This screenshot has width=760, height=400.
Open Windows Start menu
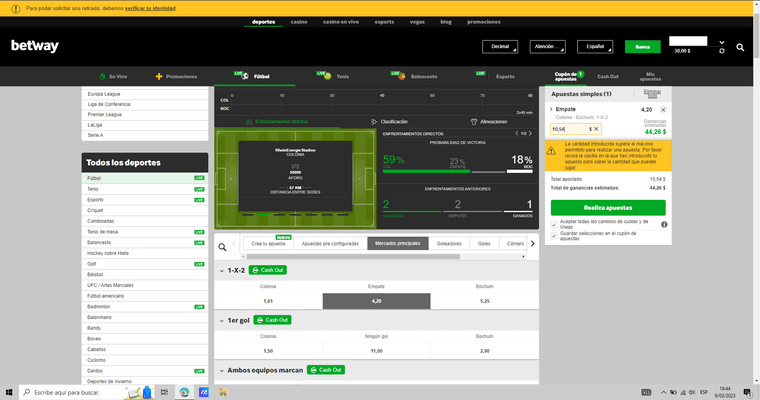tap(9, 392)
